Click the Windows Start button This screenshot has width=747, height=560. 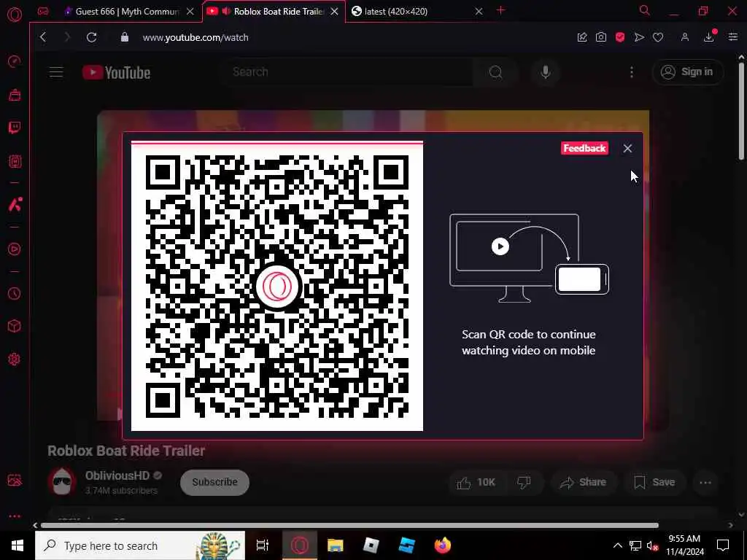18,545
